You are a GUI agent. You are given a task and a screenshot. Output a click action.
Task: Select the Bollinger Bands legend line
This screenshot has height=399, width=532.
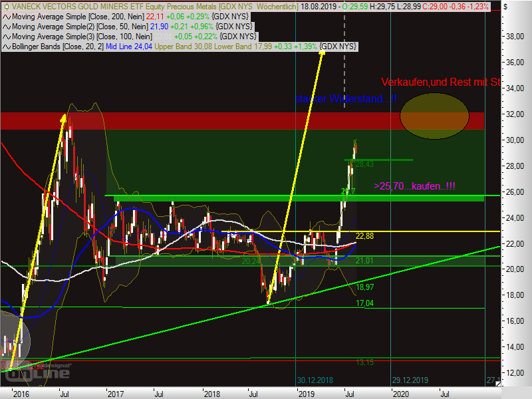tap(180, 47)
